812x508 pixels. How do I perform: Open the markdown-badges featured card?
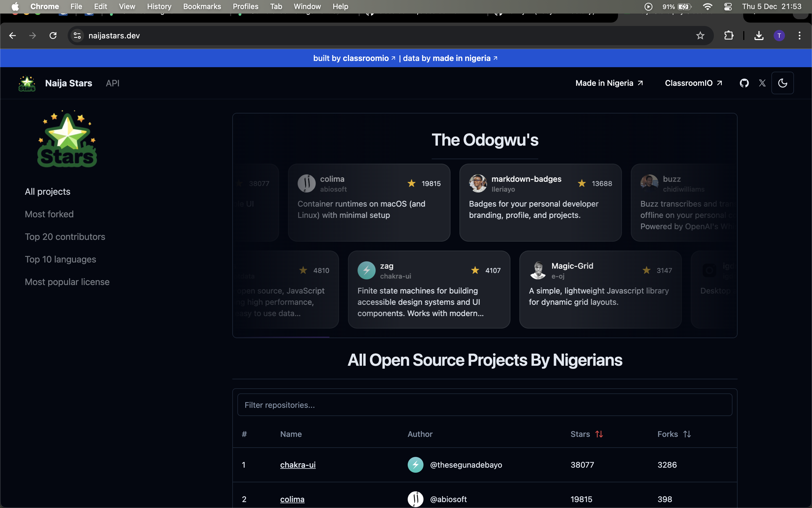point(540,203)
